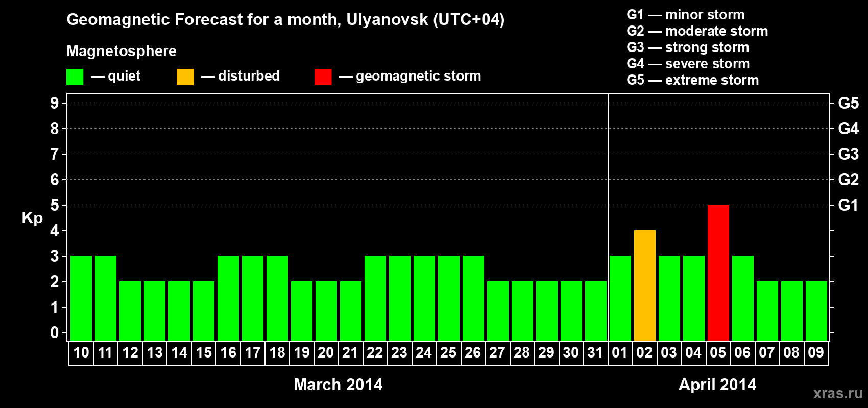Screen dimensions: 868x408
Task: Select the orange bar for April 02
Action: pyautogui.click(x=645, y=285)
